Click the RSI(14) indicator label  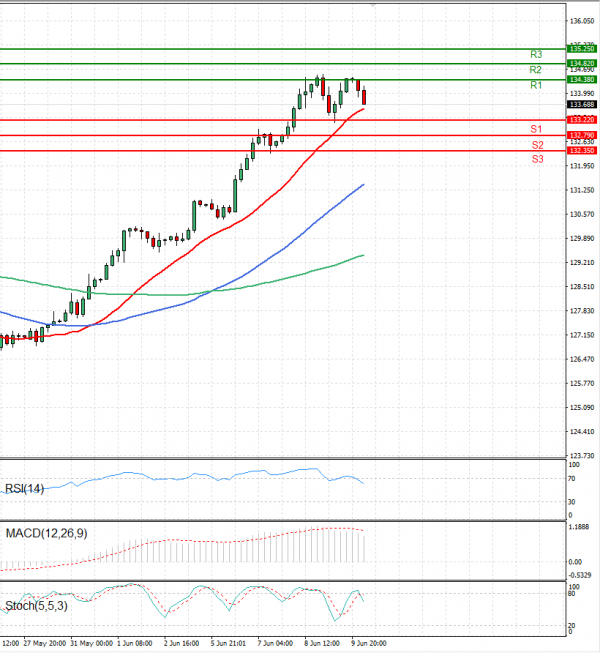(24, 489)
